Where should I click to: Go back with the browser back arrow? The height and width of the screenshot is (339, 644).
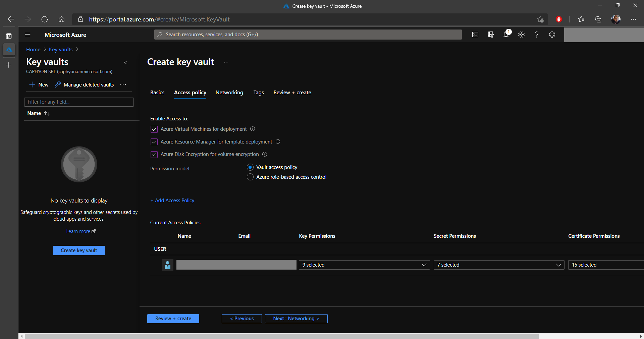pyautogui.click(x=11, y=19)
